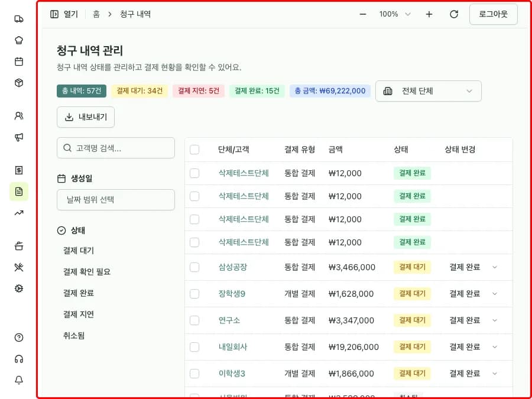
Task: Open the delivery management sidebar icon
Action: coord(18,18)
